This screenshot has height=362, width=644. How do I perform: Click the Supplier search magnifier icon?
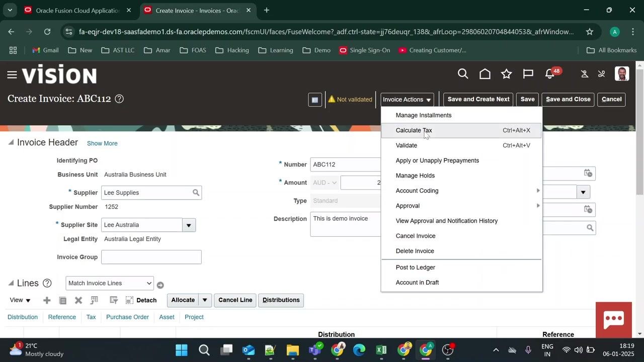(196, 193)
